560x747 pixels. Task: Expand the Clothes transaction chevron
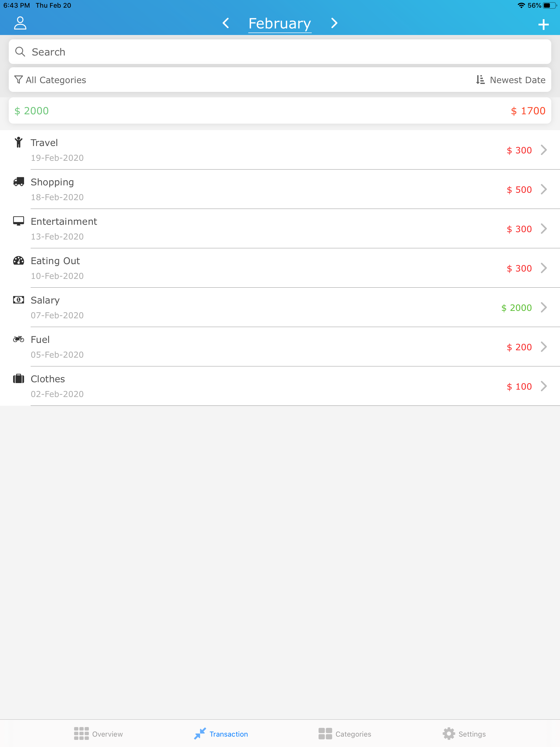[543, 386]
